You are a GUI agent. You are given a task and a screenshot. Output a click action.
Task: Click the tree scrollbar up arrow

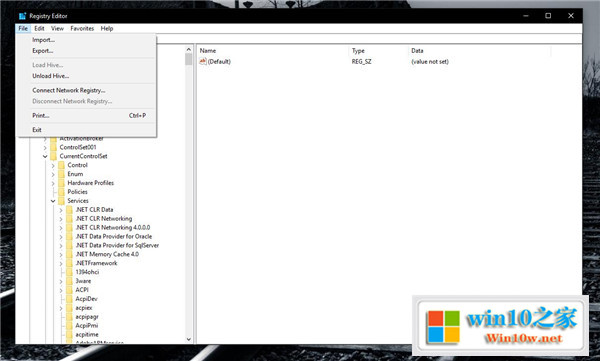pos(189,49)
